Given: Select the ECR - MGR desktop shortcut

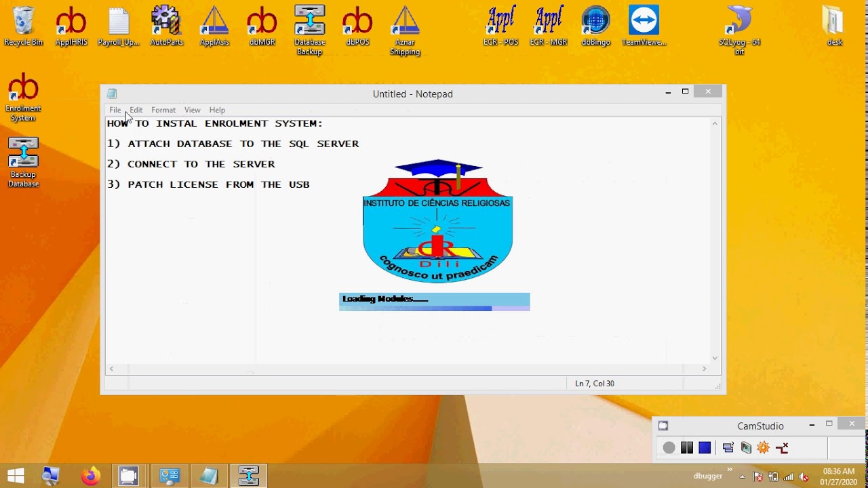Looking at the screenshot, I should point(549,26).
